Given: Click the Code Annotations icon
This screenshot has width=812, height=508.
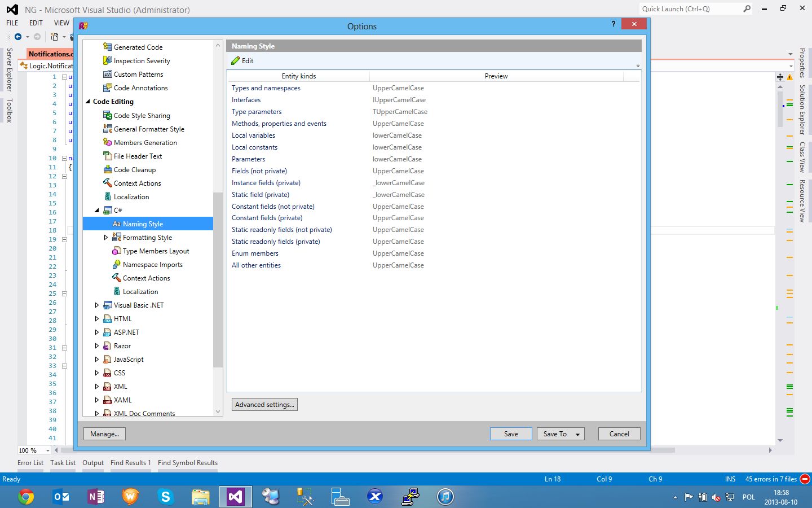Looking at the screenshot, I should click(x=107, y=87).
